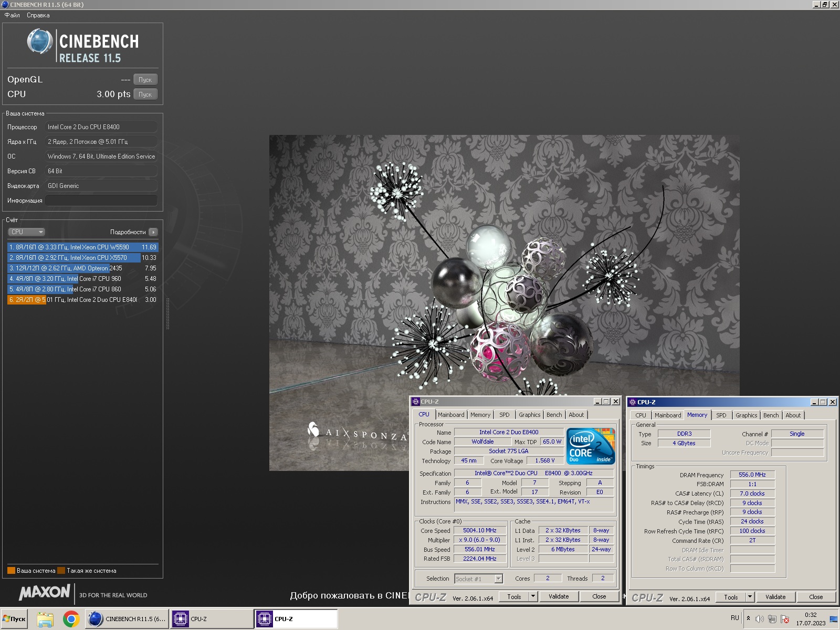Open the Файл menu

pyautogui.click(x=12, y=15)
